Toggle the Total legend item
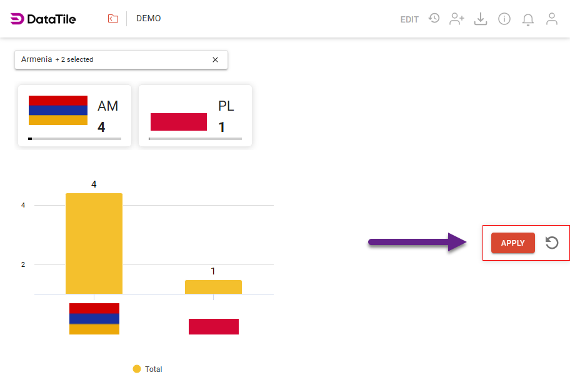 (147, 369)
